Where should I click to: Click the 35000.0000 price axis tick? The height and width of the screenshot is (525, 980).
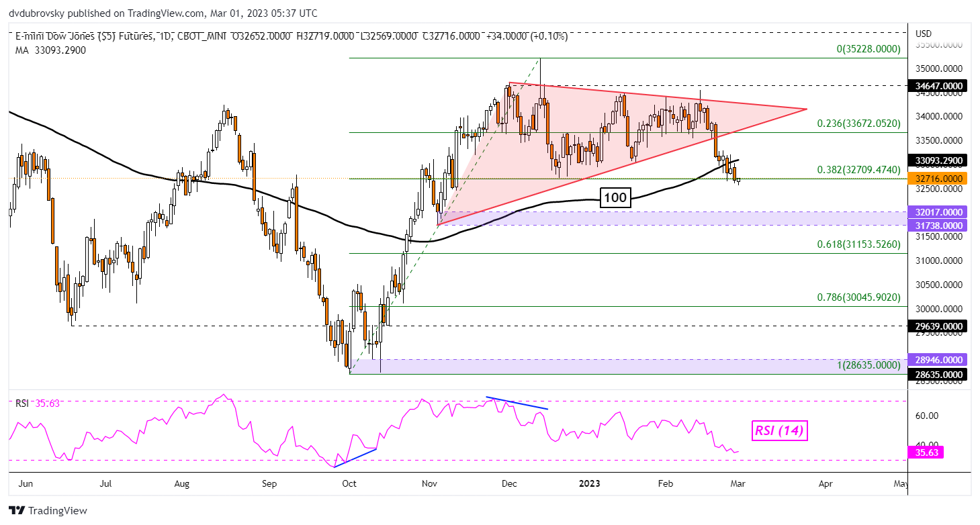[x=940, y=68]
